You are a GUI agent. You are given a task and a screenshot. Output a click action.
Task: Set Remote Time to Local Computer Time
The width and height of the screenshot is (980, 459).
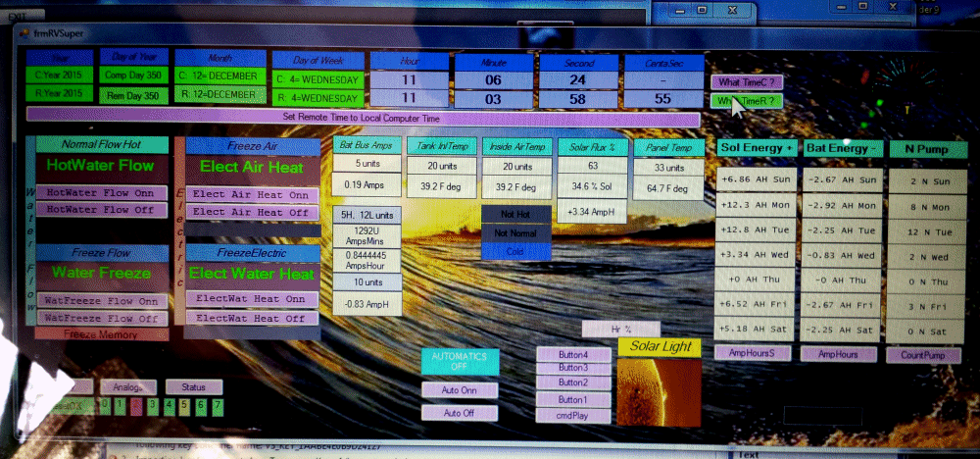point(363,118)
